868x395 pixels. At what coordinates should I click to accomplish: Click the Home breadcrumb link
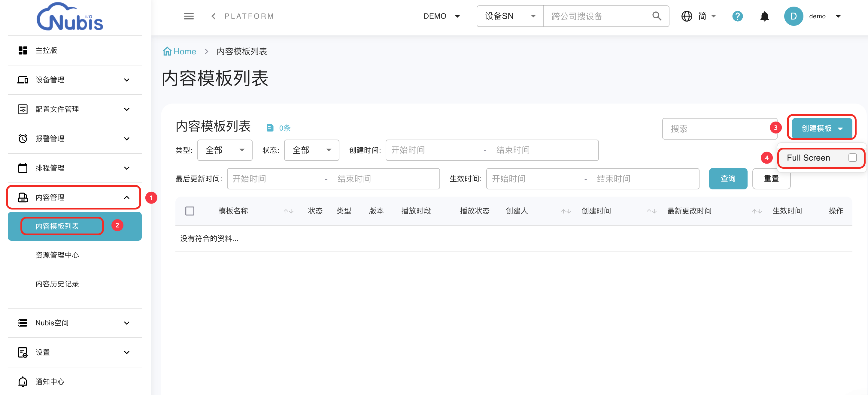(x=184, y=52)
